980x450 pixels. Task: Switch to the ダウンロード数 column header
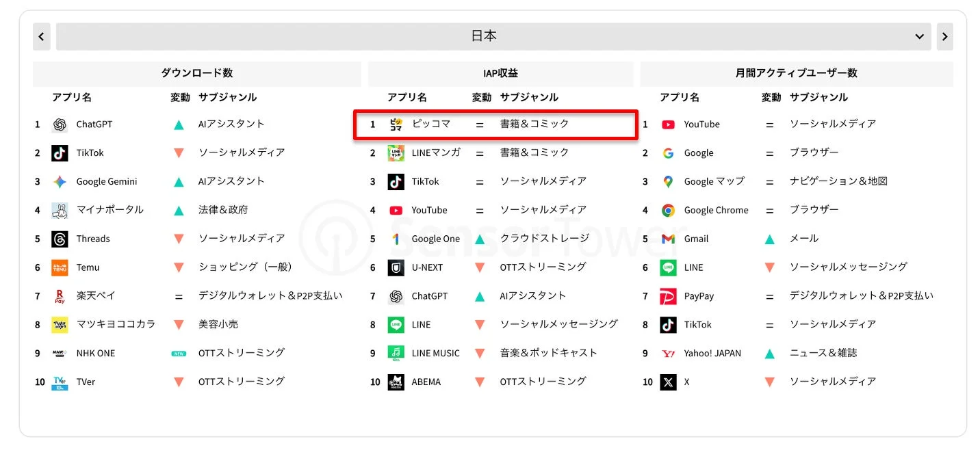pyautogui.click(x=198, y=73)
